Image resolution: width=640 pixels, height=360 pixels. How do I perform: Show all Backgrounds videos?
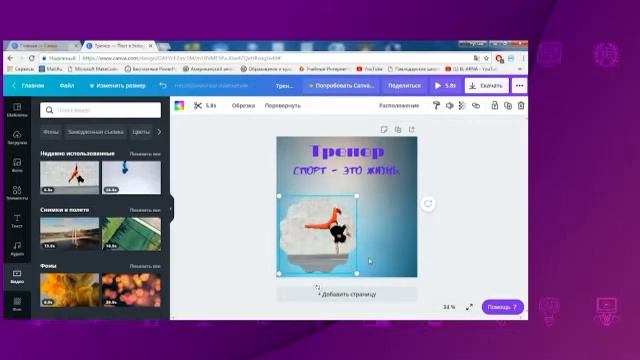[x=145, y=266]
